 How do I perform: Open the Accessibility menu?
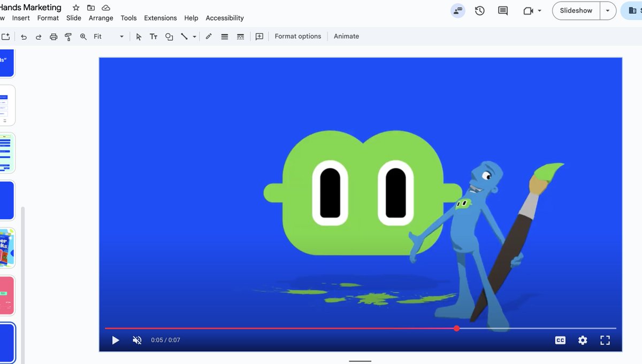225,18
